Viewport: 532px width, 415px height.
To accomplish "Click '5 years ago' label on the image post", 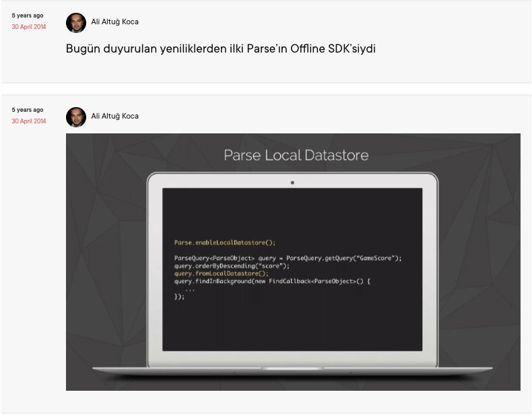I will tap(28, 109).
